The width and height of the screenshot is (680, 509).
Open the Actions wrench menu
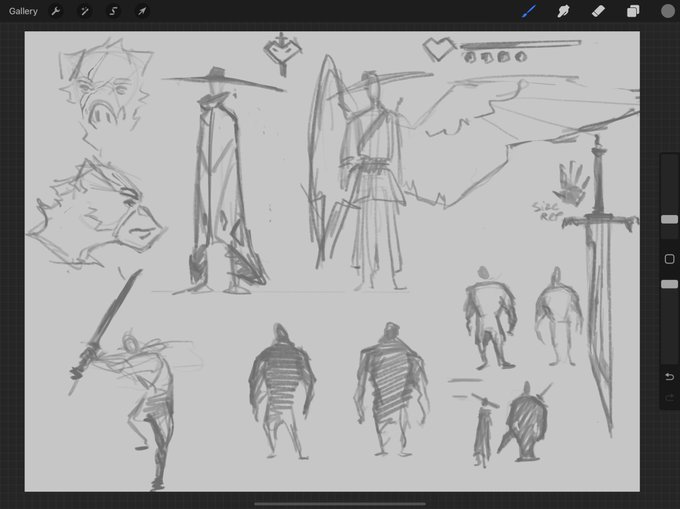(56, 11)
